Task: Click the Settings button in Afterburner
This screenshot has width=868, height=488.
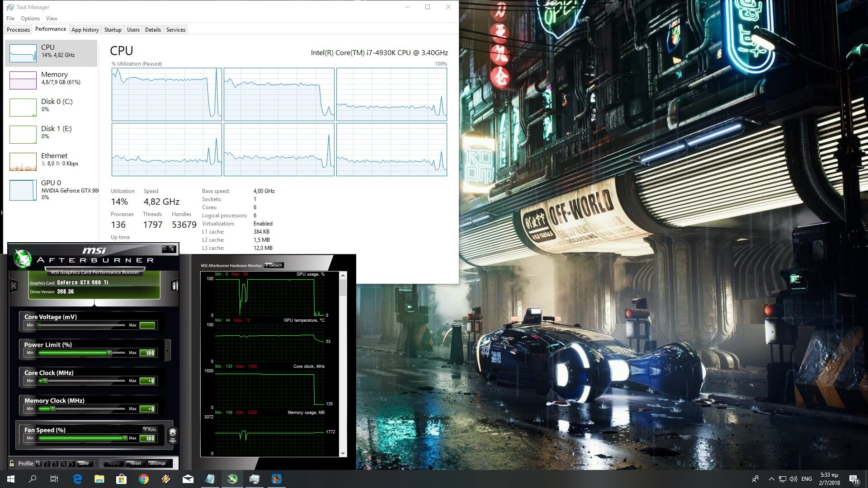Action: pyautogui.click(x=157, y=463)
